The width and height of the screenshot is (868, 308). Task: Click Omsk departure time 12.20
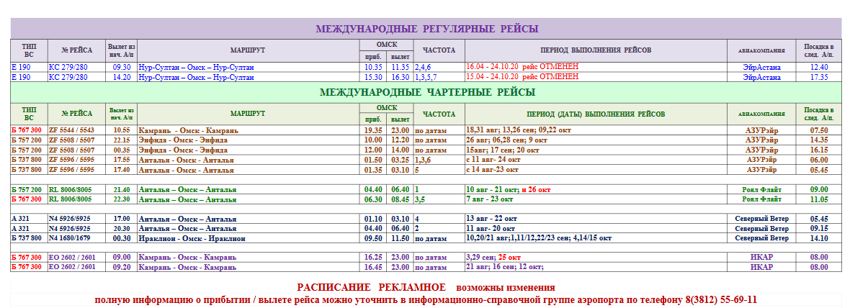400,140
